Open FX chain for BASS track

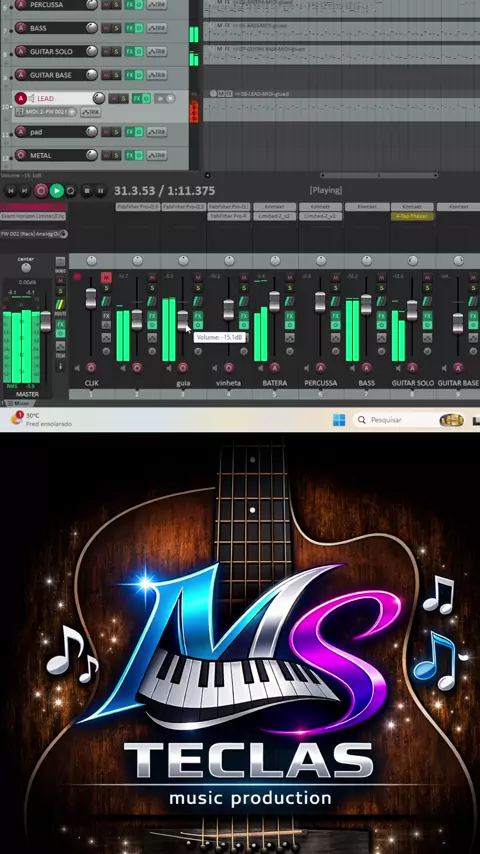pyautogui.click(x=130, y=28)
